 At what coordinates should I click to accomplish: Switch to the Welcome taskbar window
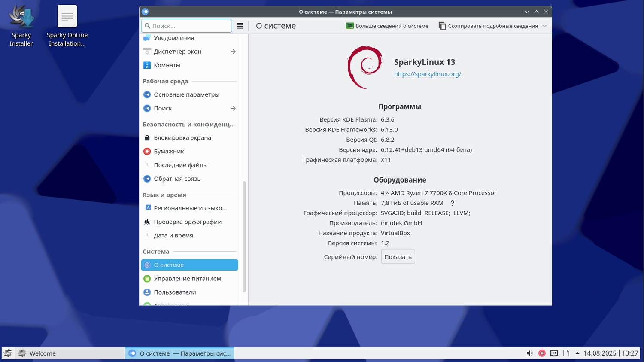click(x=70, y=353)
